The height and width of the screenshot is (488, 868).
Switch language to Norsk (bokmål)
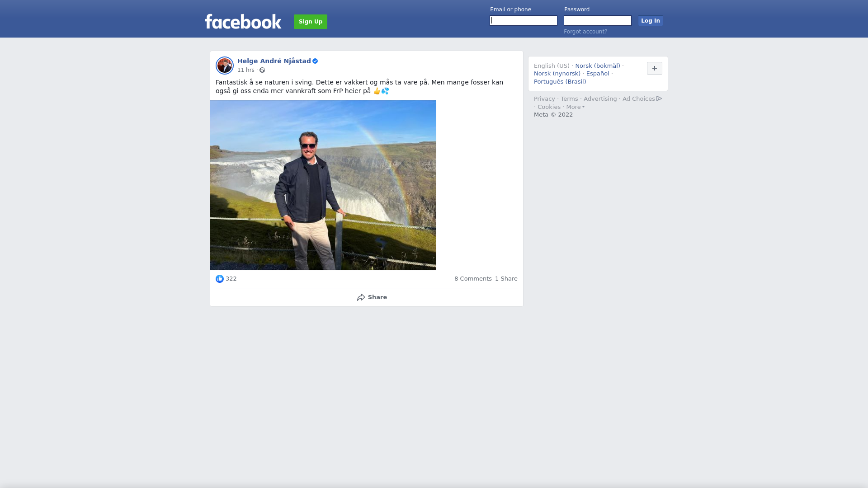(598, 66)
